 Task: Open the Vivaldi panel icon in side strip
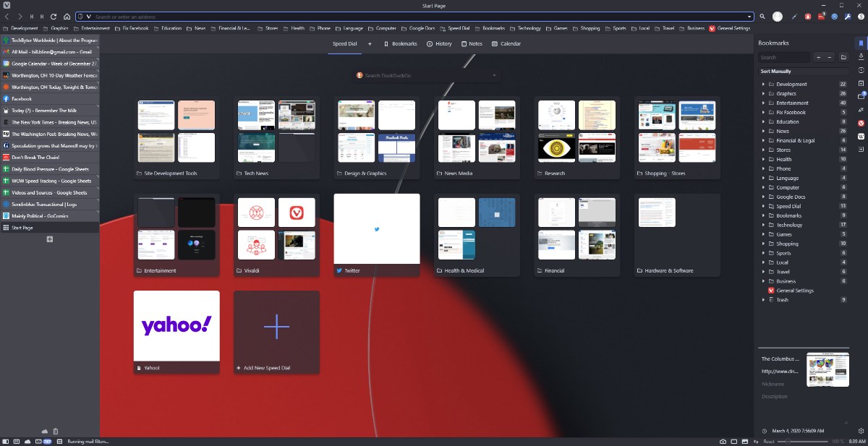coord(861,123)
